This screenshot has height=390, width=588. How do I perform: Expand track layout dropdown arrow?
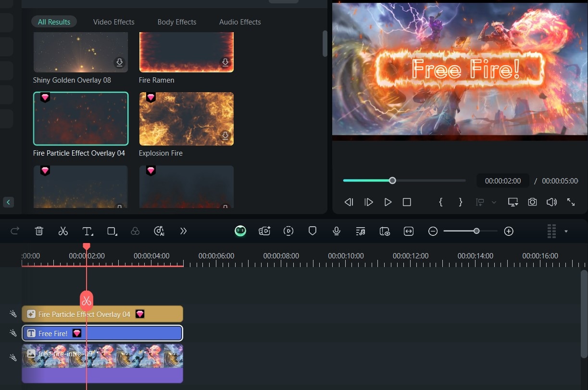566,231
